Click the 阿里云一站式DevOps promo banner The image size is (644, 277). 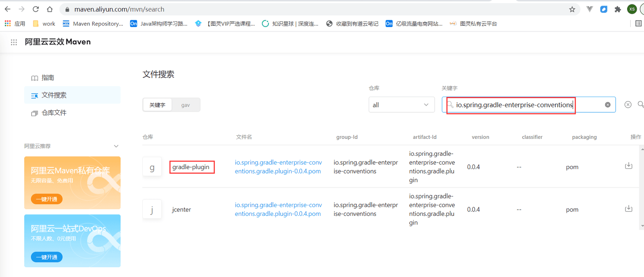pos(72,241)
